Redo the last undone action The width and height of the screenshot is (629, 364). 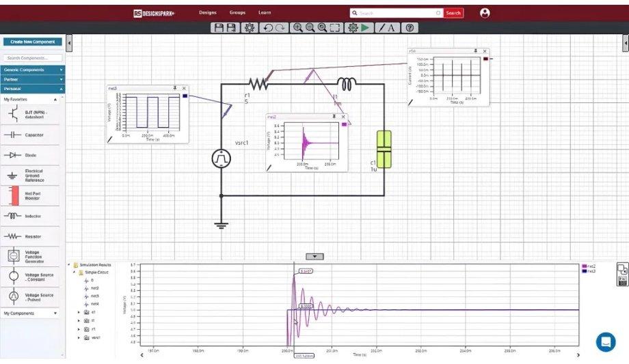[x=280, y=28]
